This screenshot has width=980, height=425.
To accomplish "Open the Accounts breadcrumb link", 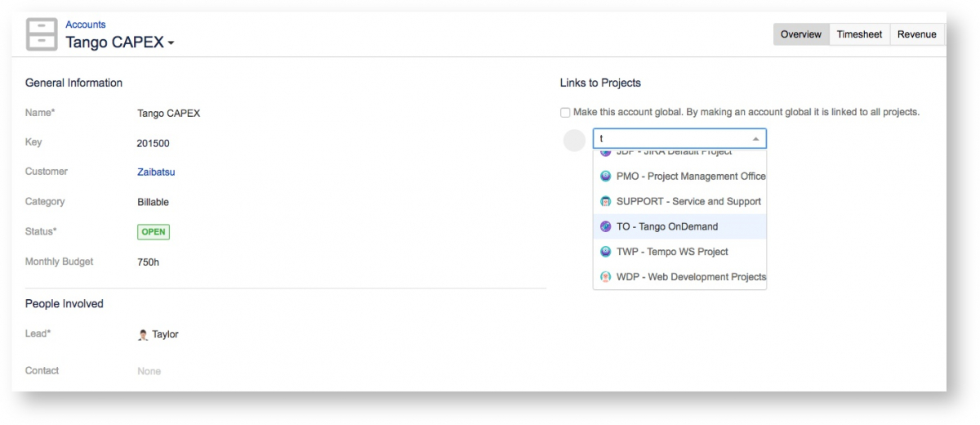I will click(x=86, y=25).
